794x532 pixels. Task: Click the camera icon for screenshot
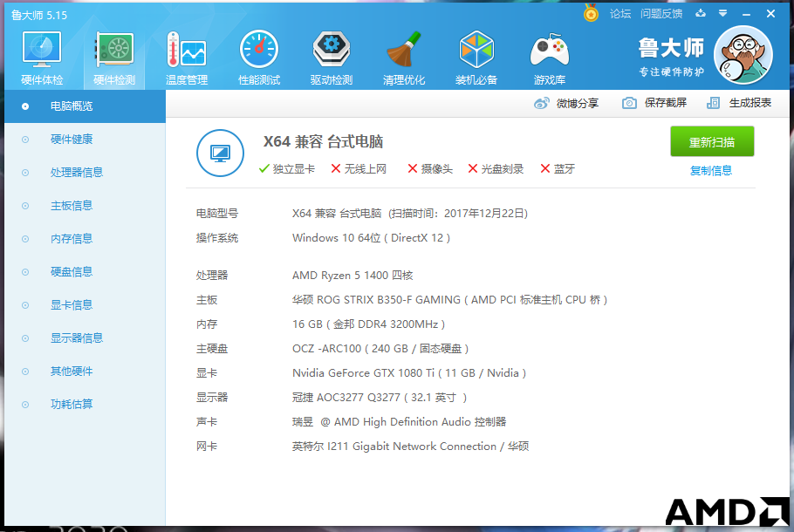pos(629,103)
